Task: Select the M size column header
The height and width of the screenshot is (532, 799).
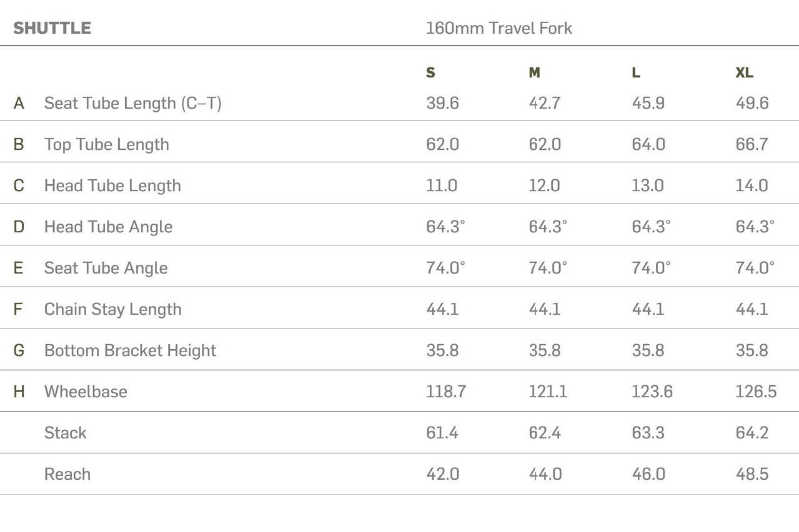Action: (534, 73)
